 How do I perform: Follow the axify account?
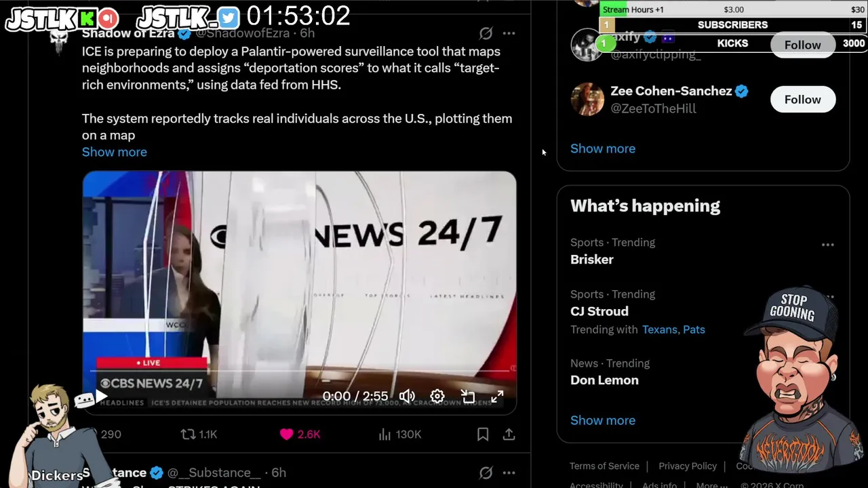coord(803,45)
